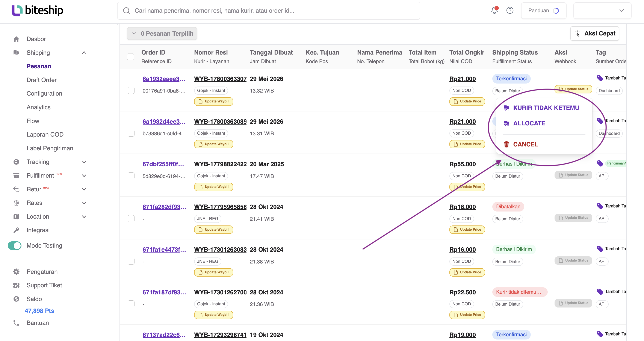
Task: Click the Integrasi key icon
Action: pyautogui.click(x=16, y=230)
